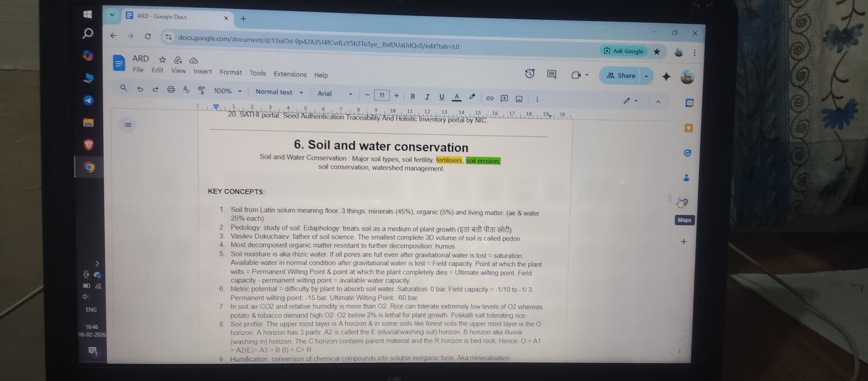Viewport: 868px width, 381px height.
Task: Activate the paint format tool
Action: (x=201, y=90)
